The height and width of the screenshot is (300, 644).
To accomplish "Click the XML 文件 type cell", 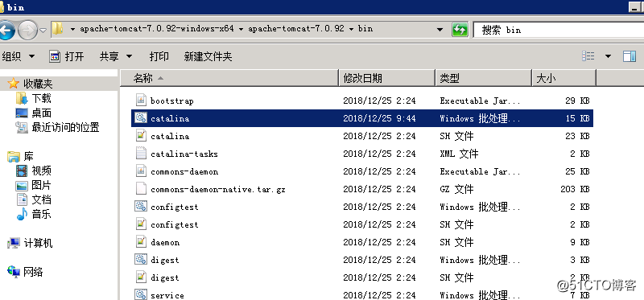I will tap(459, 154).
